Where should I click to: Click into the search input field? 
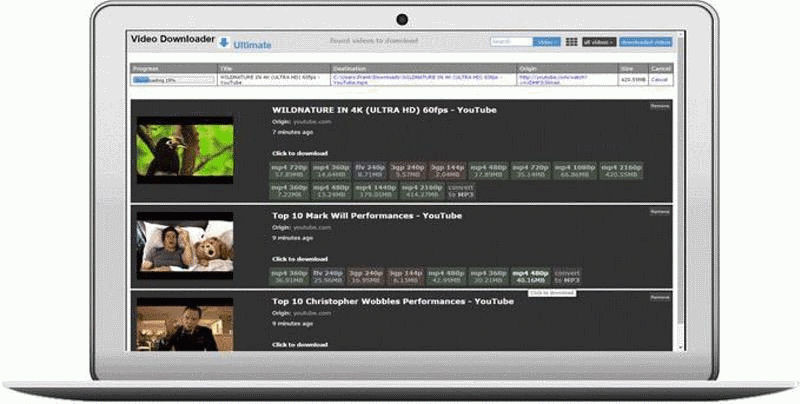(x=512, y=42)
